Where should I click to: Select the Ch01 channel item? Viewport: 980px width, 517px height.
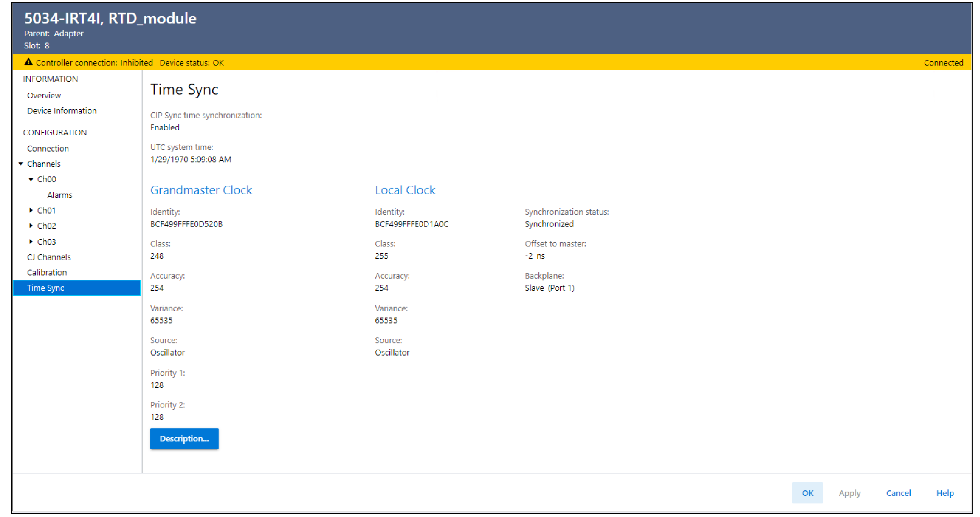[46, 210]
